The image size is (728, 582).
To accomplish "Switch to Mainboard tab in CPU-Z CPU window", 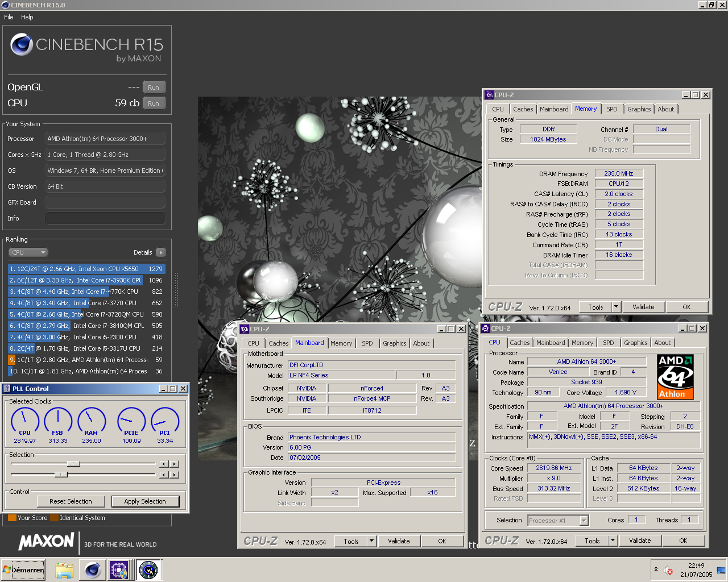I will pos(551,343).
